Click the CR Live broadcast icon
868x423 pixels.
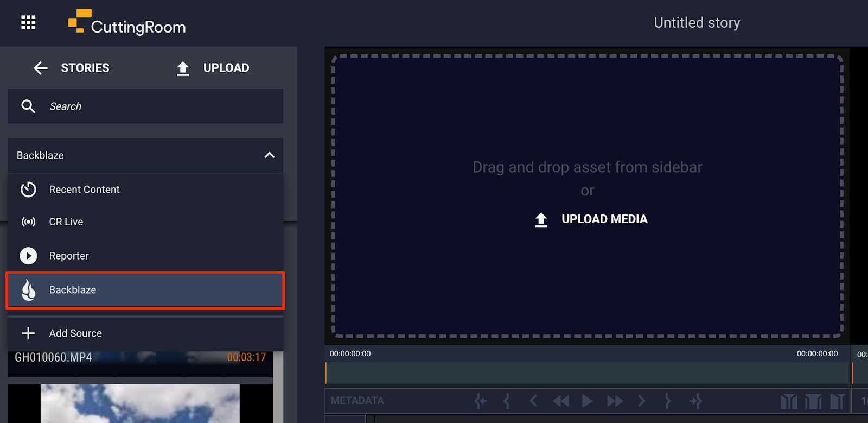click(x=28, y=222)
